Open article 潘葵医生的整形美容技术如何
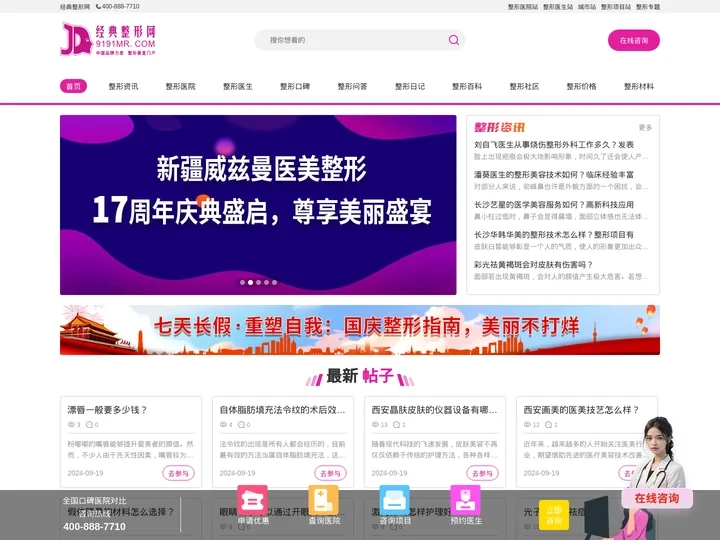 point(554,174)
